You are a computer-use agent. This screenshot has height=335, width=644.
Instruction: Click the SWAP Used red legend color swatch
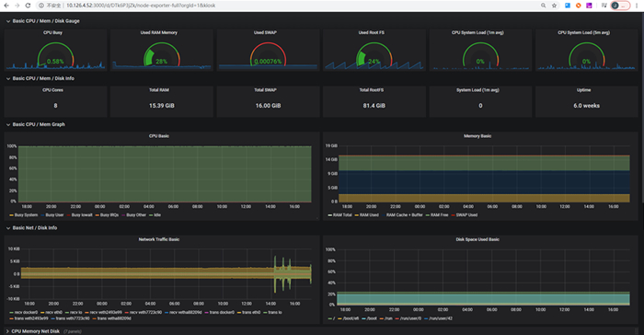coord(453,215)
